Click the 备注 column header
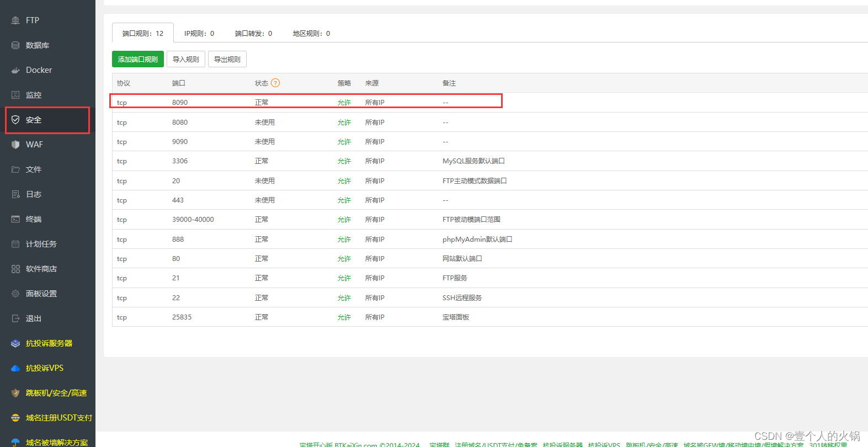 coord(449,83)
